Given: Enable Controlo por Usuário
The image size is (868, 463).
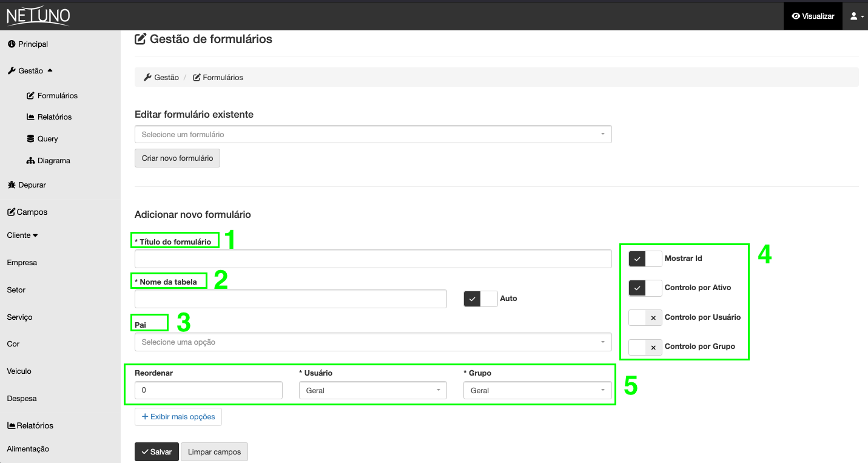Looking at the screenshot, I should (645, 317).
